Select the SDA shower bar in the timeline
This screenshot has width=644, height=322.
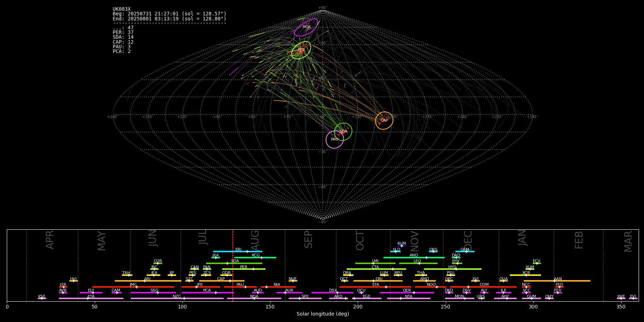pos(234,263)
